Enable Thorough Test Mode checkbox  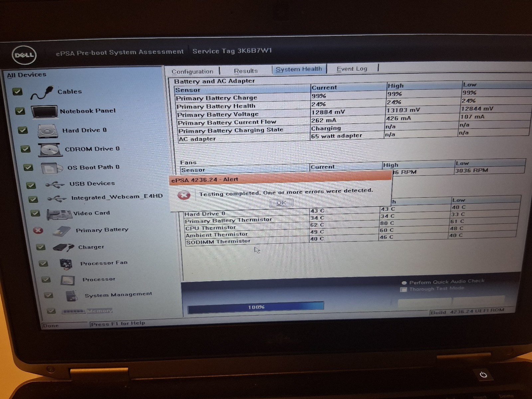coord(403,290)
